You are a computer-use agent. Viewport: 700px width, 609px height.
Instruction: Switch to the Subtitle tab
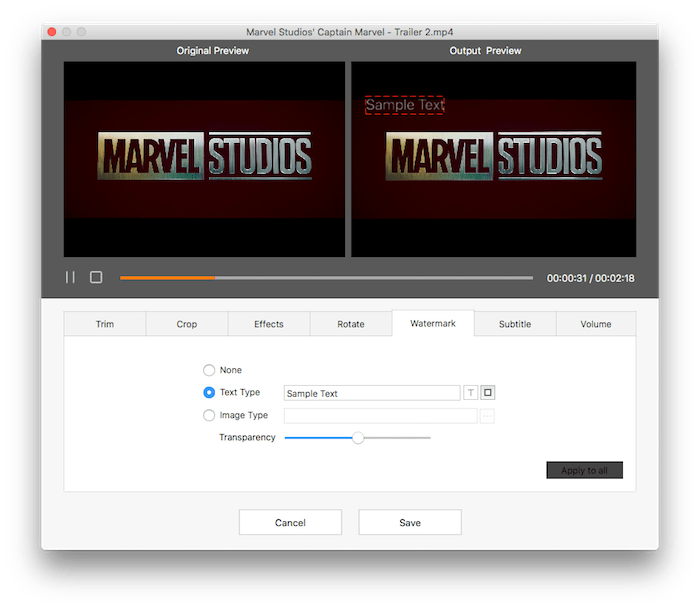pyautogui.click(x=515, y=324)
